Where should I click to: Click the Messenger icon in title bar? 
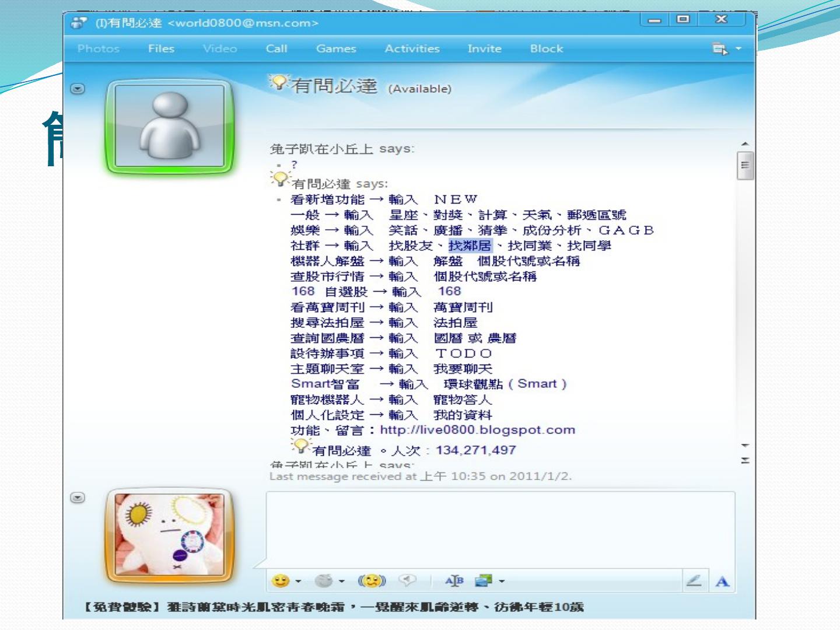click(x=78, y=23)
